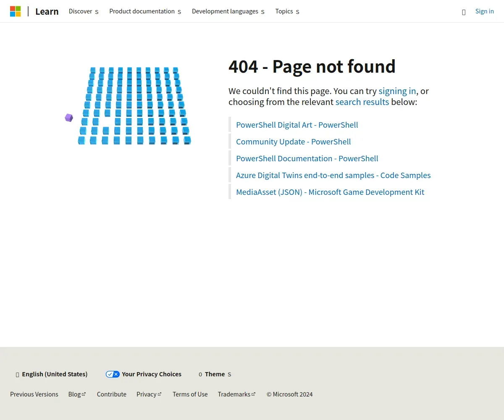Click the blue cubes grid illustration
504x420 pixels.
134,106
